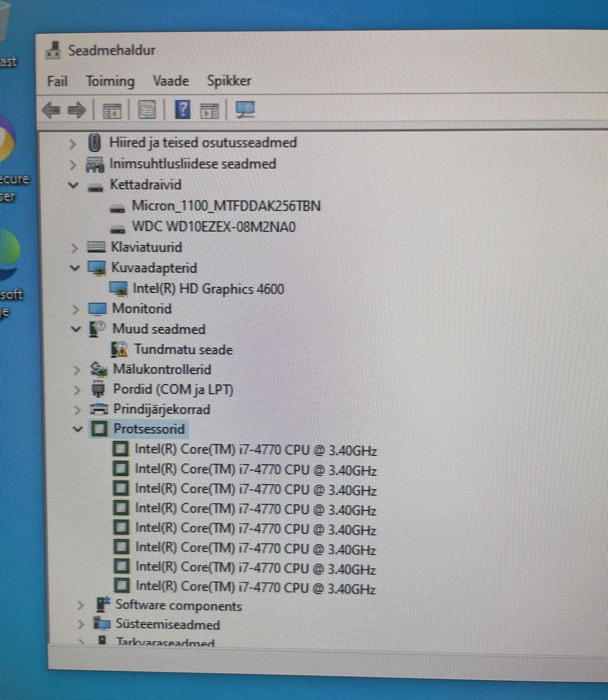
Task: Click the printer icon beside Prindijärjekorrad
Action: tap(99, 409)
